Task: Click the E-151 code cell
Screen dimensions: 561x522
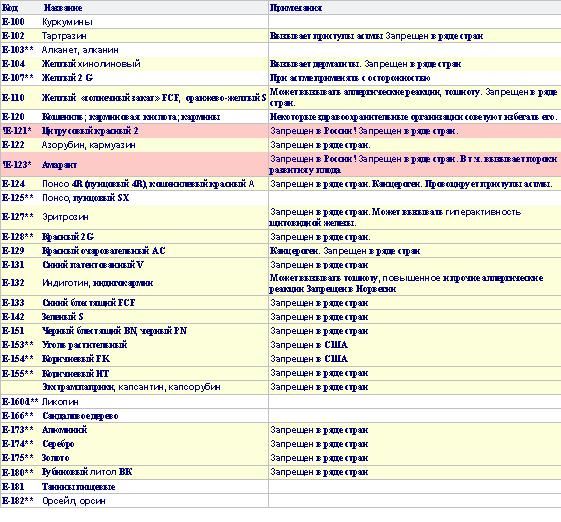Action: [13, 331]
